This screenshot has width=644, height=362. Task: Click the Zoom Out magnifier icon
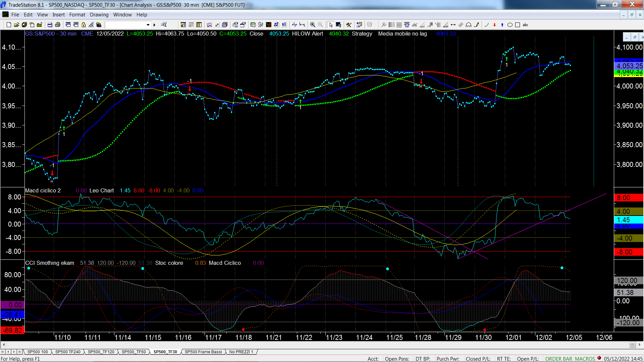coord(320,25)
